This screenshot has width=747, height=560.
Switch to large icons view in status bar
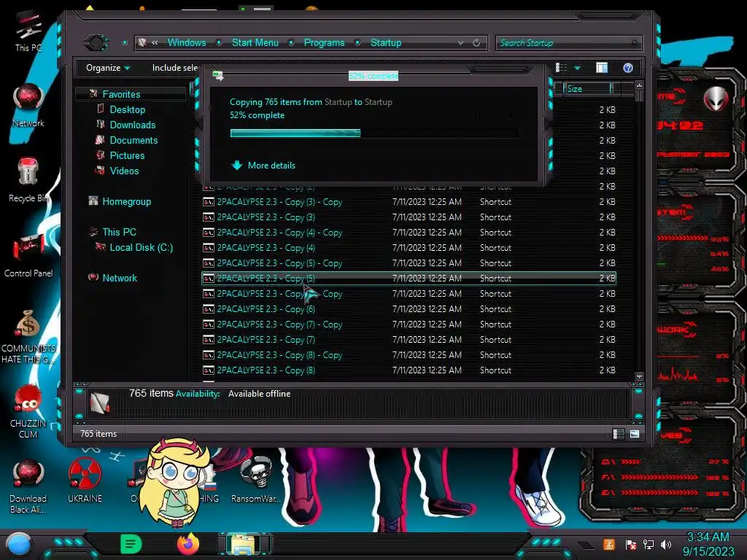[x=635, y=434]
